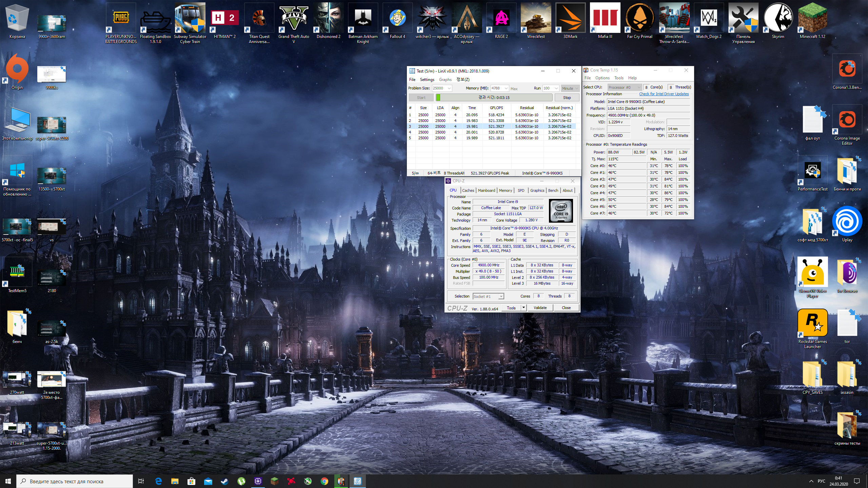Open Options menu in Core Temp
868x488 pixels.
pos(602,78)
